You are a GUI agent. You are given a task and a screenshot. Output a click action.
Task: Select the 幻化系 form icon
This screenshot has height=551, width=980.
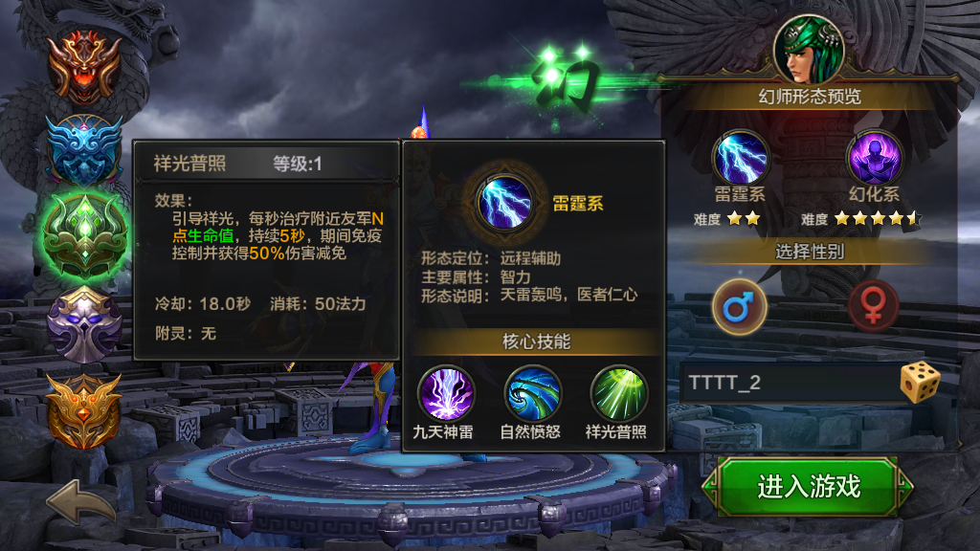pyautogui.click(x=875, y=158)
